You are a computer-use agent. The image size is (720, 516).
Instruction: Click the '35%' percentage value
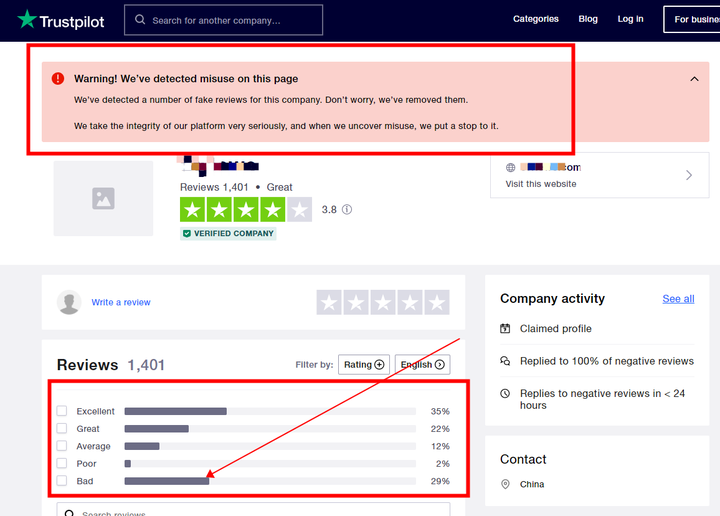pyautogui.click(x=440, y=411)
